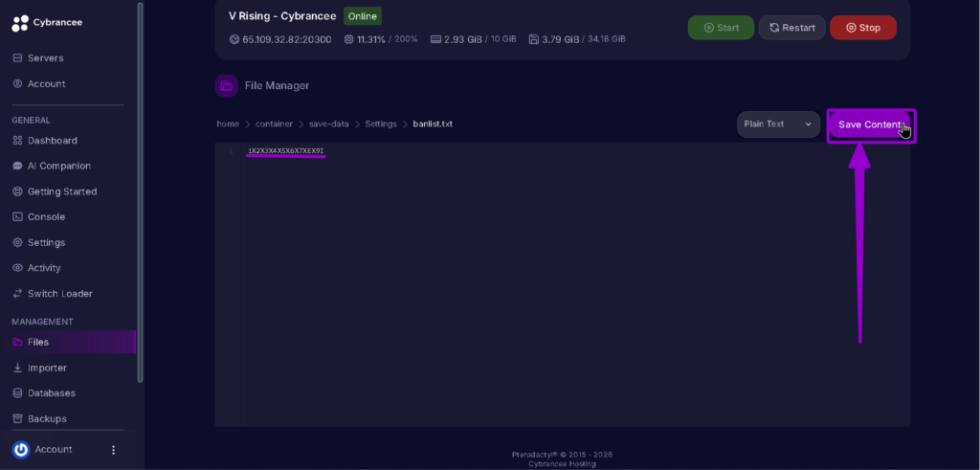Click the globe icon next to IP address
The image size is (980, 470).
(x=234, y=39)
